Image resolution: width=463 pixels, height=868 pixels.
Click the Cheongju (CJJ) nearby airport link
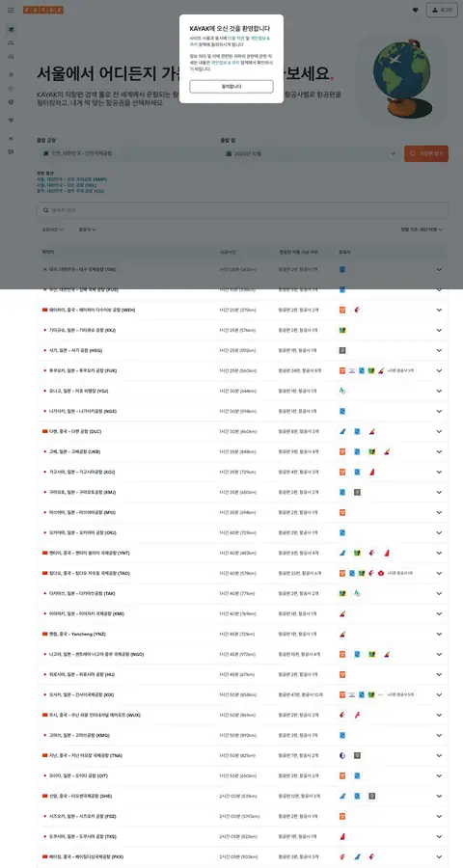tap(70, 191)
